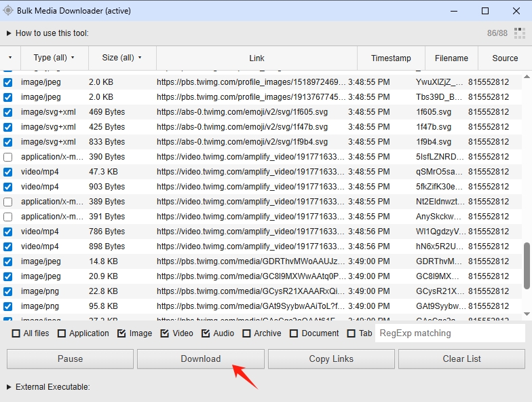532x402 pixels.
Task: Uncheck the row with filename Tbs39D_B
Action: [8, 98]
